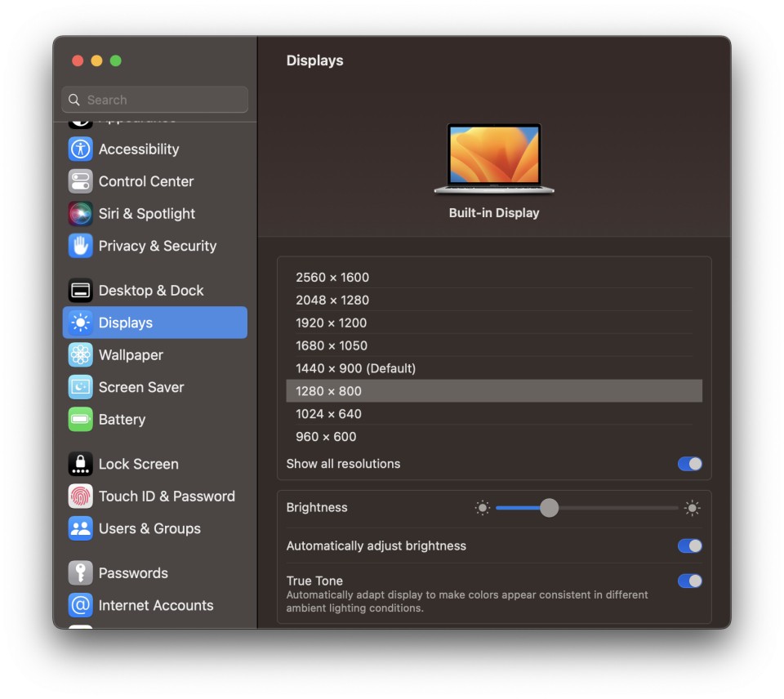Click the Control Center sidebar icon
The height and width of the screenshot is (699, 784).
click(x=80, y=181)
